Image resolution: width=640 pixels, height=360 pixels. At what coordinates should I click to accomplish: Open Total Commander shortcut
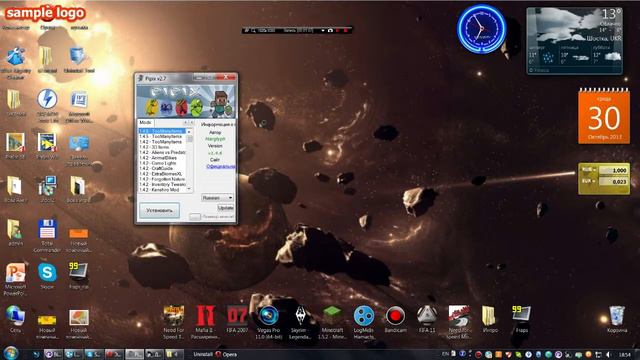tap(47, 236)
